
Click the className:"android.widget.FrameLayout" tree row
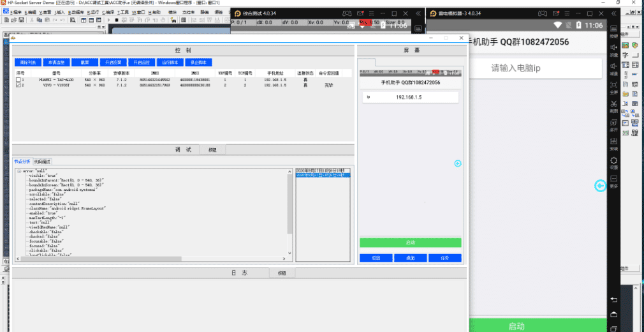(68, 209)
